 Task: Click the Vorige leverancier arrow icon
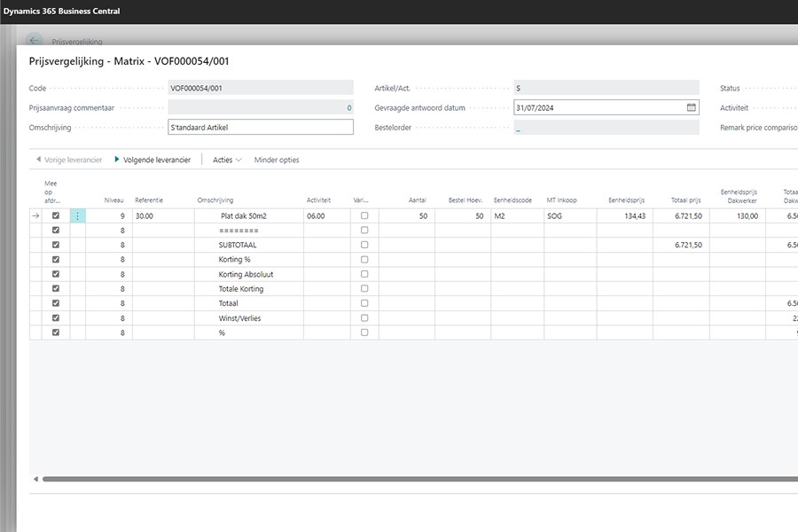point(38,160)
